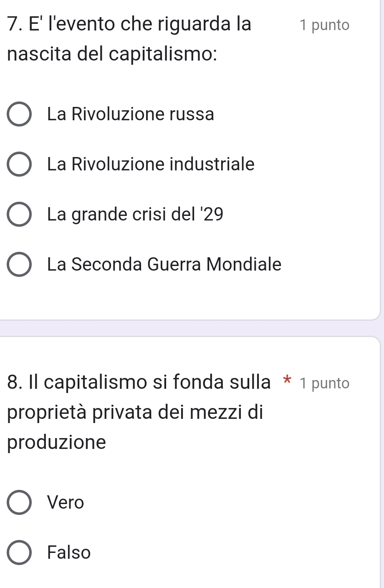Click the '1 punto' label of question 7

[324, 25]
